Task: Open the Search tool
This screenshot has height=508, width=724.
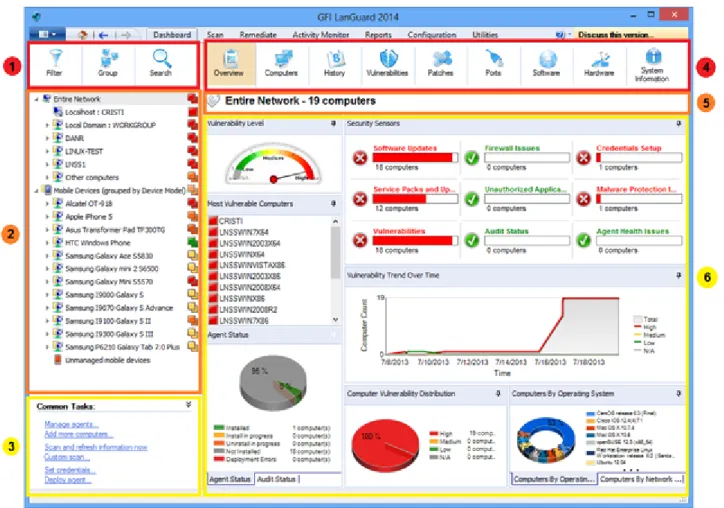Action: click(x=161, y=63)
